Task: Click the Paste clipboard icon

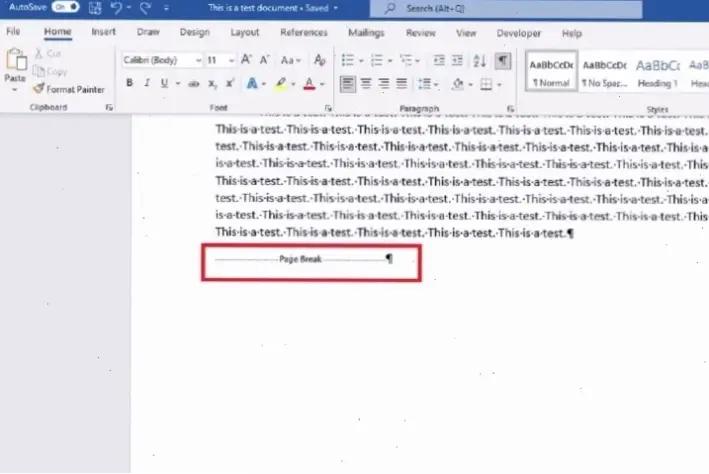Action: coord(16,60)
